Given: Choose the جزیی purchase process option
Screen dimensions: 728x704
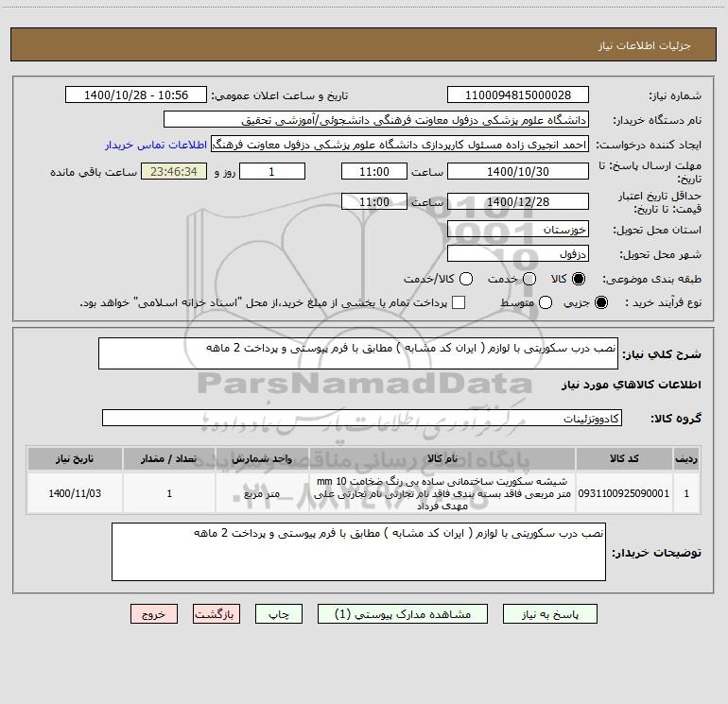Looking at the screenshot, I should (600, 302).
